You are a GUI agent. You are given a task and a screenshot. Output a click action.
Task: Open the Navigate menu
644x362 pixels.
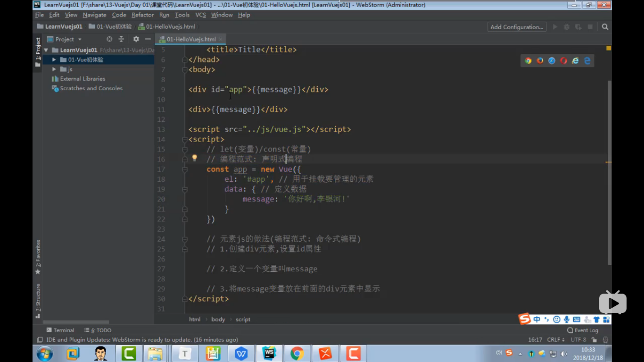click(94, 15)
